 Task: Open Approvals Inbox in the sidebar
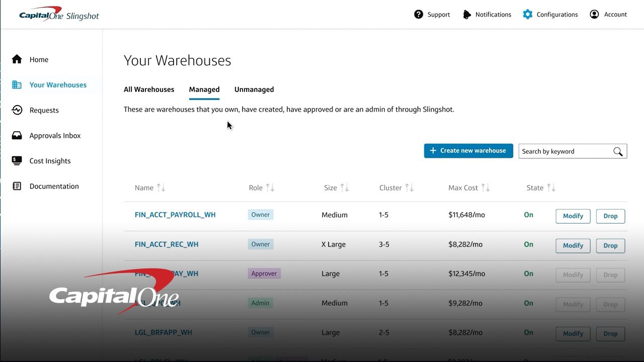55,136
